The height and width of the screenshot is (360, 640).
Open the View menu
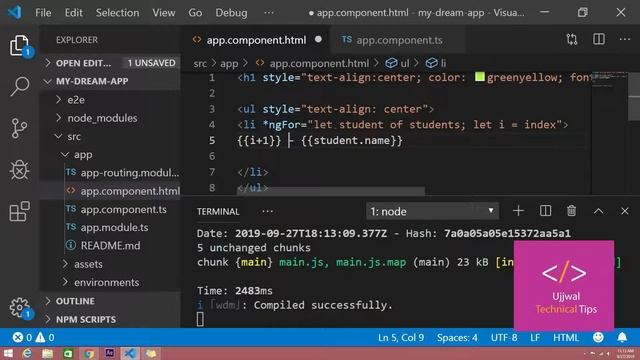tap(164, 13)
